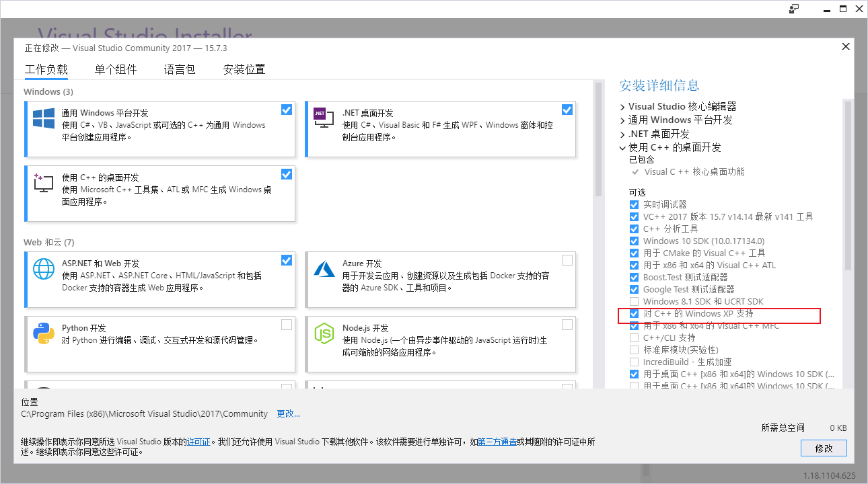Click the 可选 section label
The width and height of the screenshot is (868, 484).
pyautogui.click(x=637, y=192)
